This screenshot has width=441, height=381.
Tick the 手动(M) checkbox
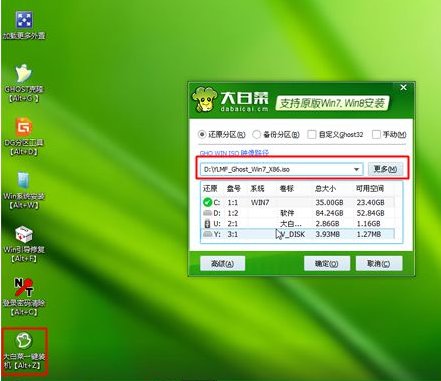tap(376, 134)
